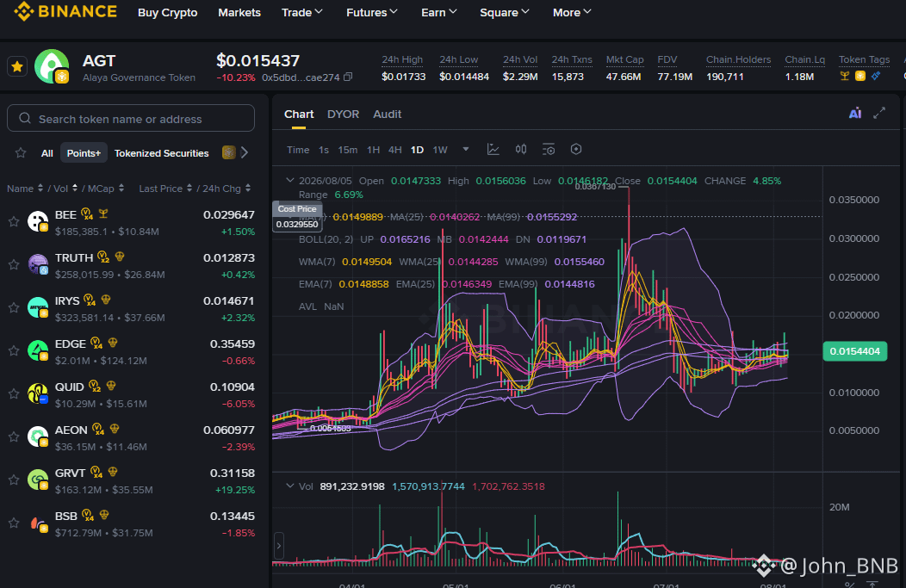Click the BEE coin icon
The width and height of the screenshot is (906, 588).
tap(38, 221)
